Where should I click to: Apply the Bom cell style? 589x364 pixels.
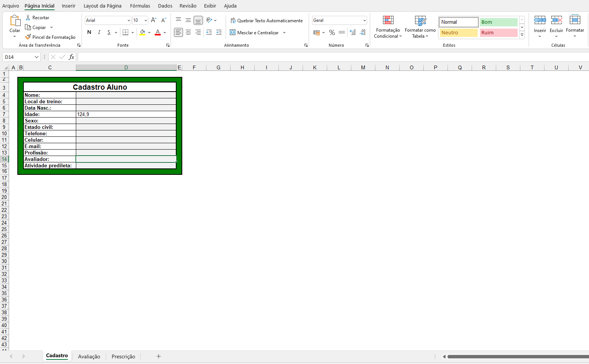[x=498, y=22]
